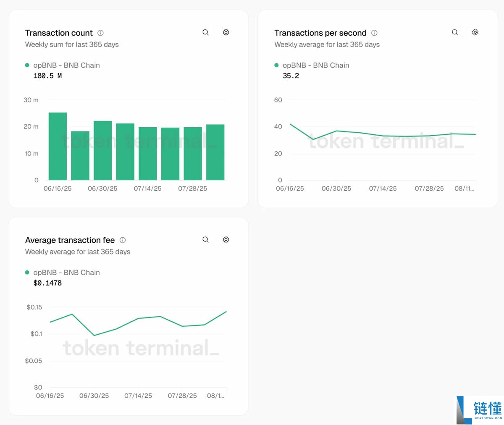Screen dimensions: 504x425
Task: Click the magnifier icon on Average transaction fee card
Action: click(205, 239)
